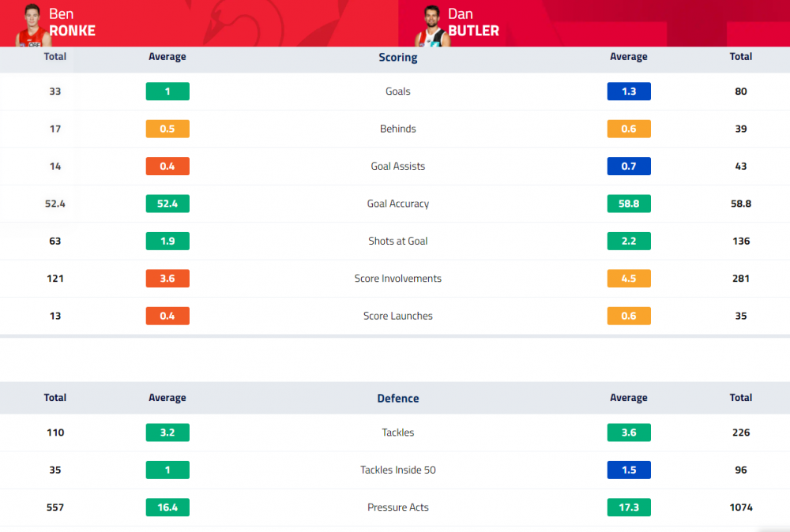Click Butler's blue 1.3 Goals badge

[629, 91]
